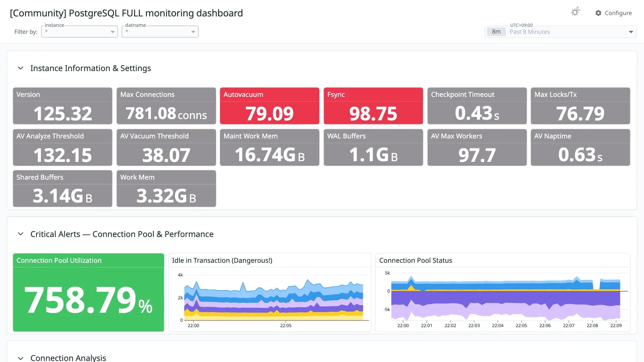Open the Configure settings
Image resolution: width=644 pixels, height=362 pixels.
pyautogui.click(x=613, y=13)
